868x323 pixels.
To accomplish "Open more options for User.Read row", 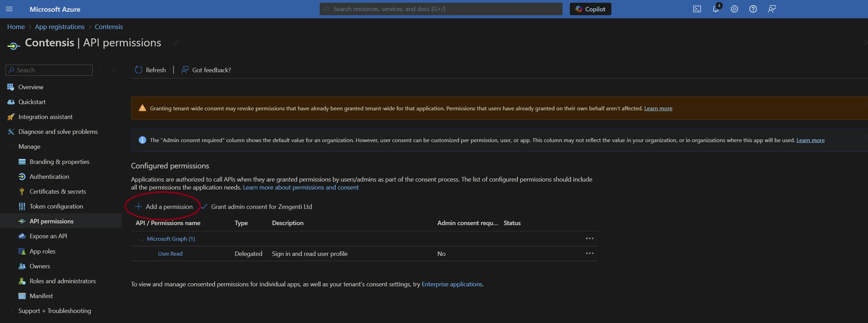I will point(590,253).
